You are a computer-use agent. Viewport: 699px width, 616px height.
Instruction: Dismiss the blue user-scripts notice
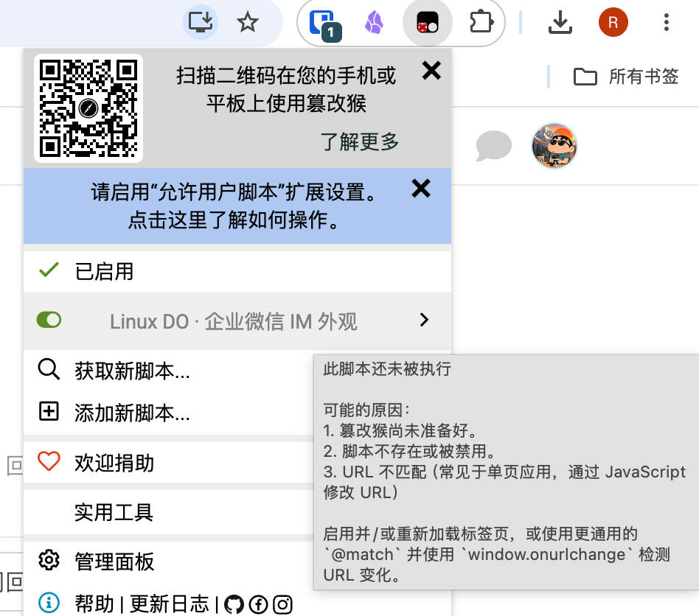pos(421,188)
